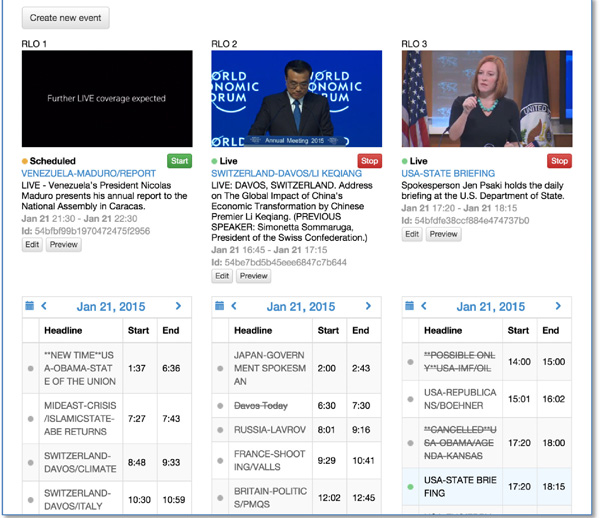Go to previous day in RLO 2 schedule
Image resolution: width=600 pixels, height=518 pixels.
pos(234,306)
